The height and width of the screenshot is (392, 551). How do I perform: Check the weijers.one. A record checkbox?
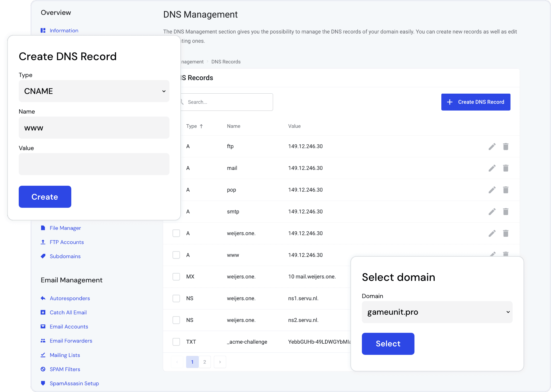click(x=176, y=233)
